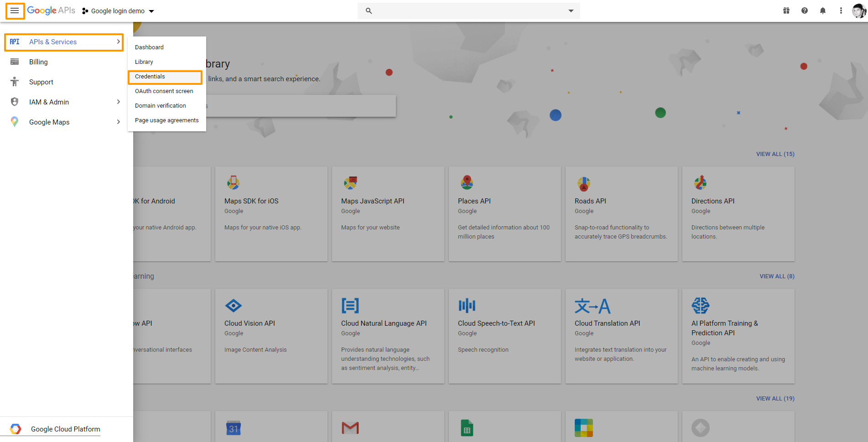The width and height of the screenshot is (868, 442).
Task: Click Cloud Natural Language API title
Action: tap(384, 323)
